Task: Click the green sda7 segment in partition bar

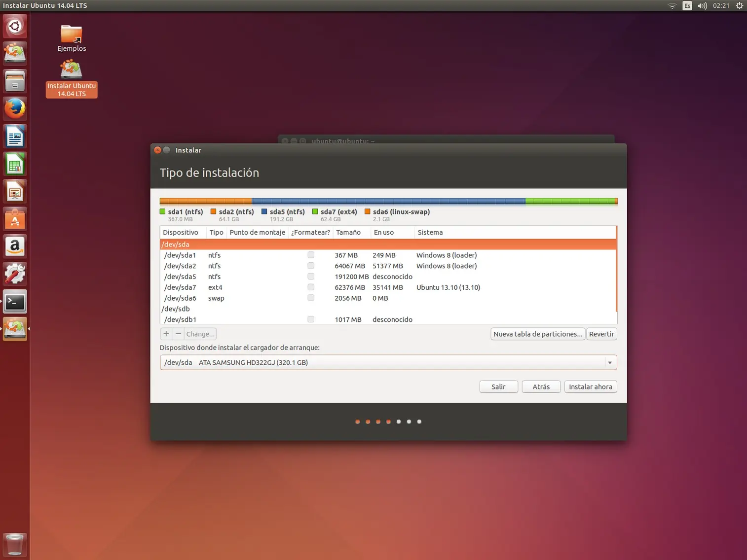Action: [570, 201]
